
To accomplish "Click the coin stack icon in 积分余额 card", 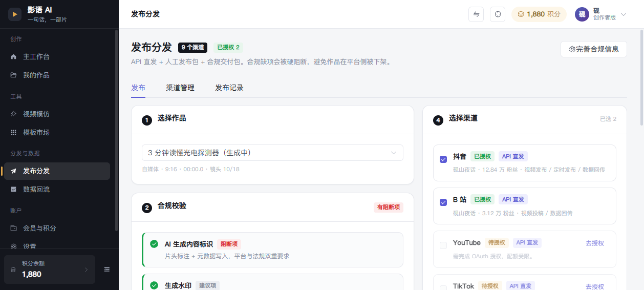I will tap(13, 270).
